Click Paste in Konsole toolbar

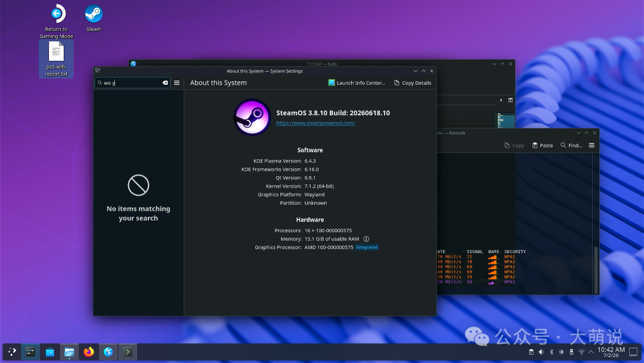point(543,146)
